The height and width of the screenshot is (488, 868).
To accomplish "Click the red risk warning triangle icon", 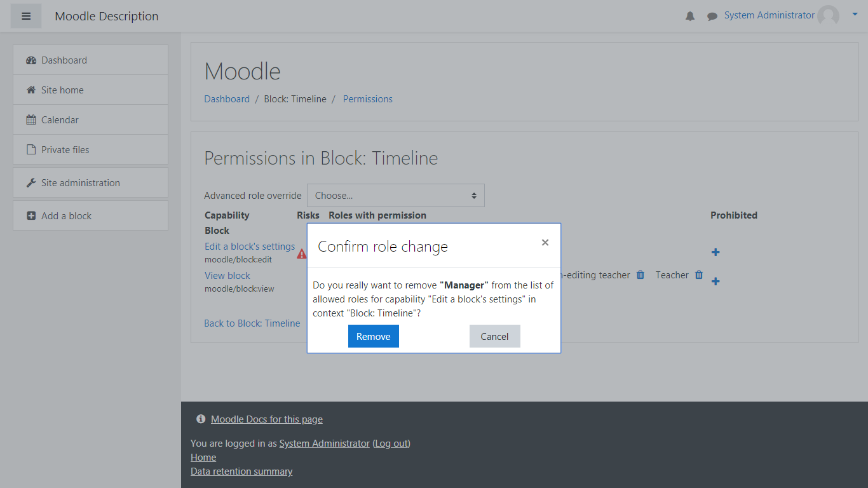I will pos(301,254).
